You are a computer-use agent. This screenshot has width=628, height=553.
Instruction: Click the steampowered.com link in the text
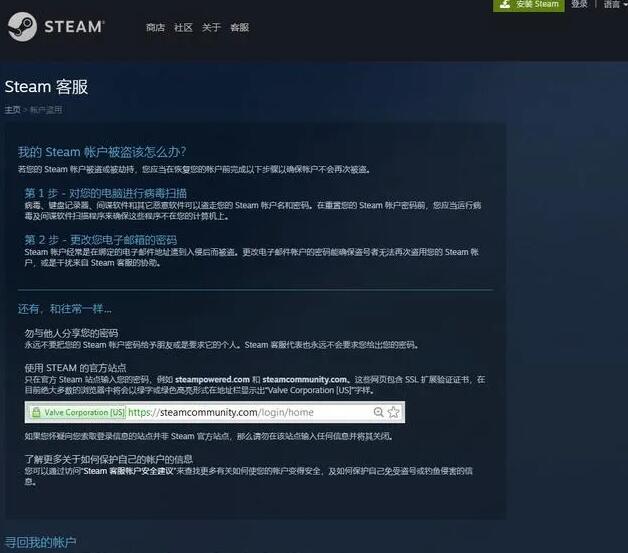(212, 380)
